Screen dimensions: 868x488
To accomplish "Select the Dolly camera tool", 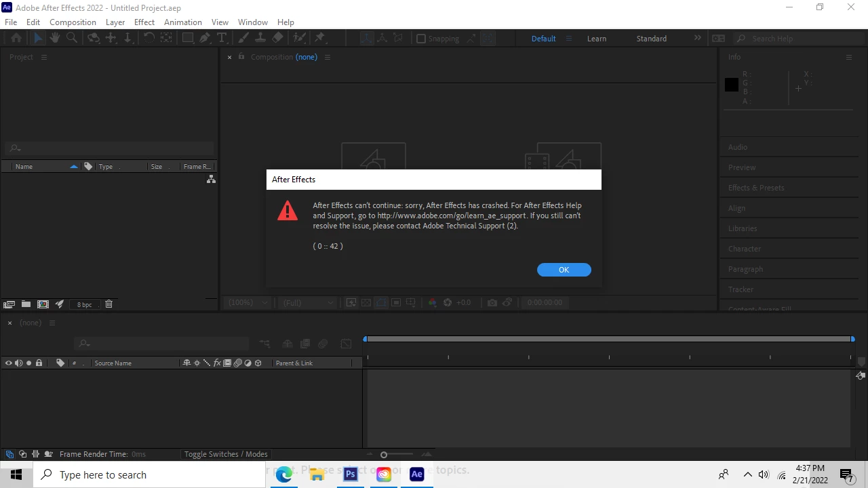I will point(127,39).
